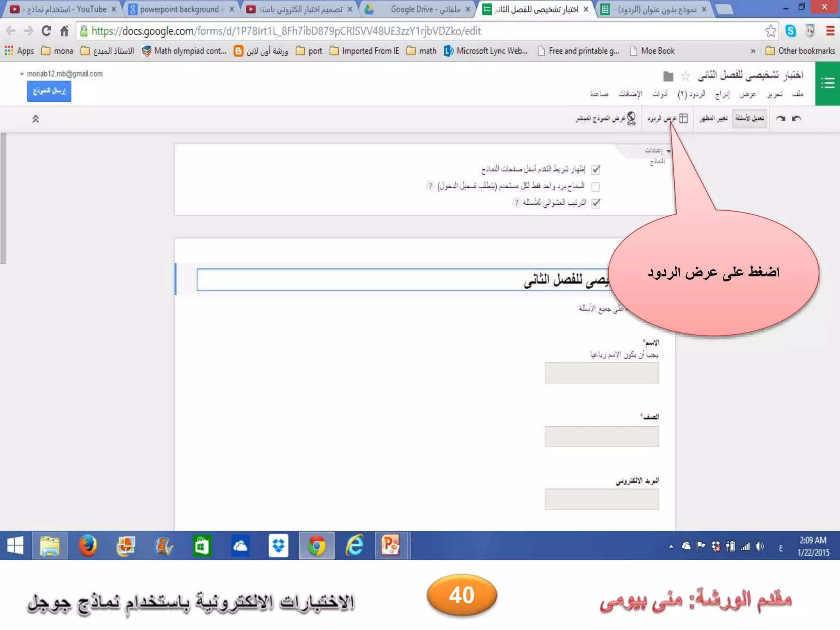Open the Apps shortcut in bookmarks bar
840x630 pixels.
click(x=19, y=51)
